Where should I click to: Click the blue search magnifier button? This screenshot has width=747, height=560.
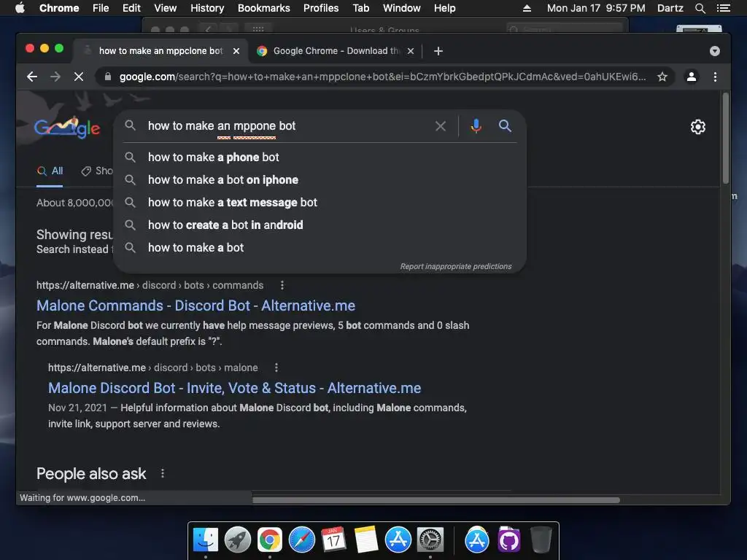[505, 125]
